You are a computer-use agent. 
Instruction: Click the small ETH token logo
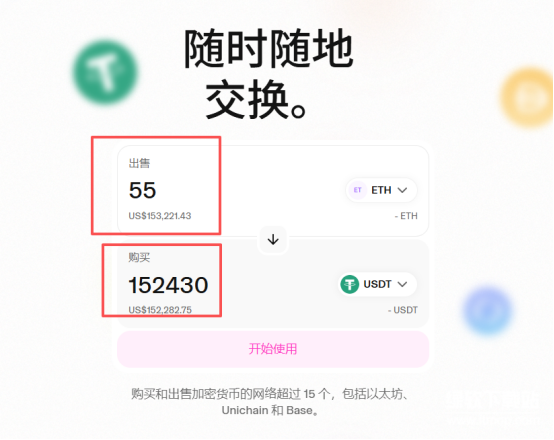358,190
